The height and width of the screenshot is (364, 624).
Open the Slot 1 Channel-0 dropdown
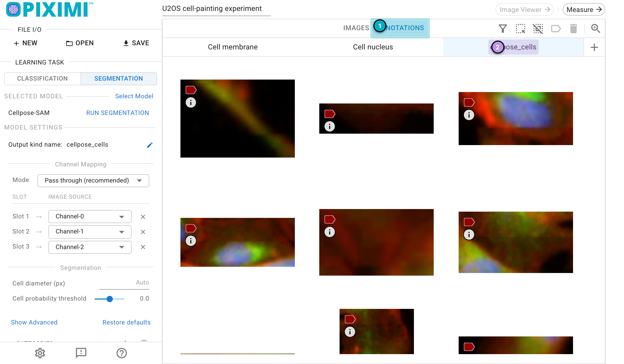click(90, 216)
